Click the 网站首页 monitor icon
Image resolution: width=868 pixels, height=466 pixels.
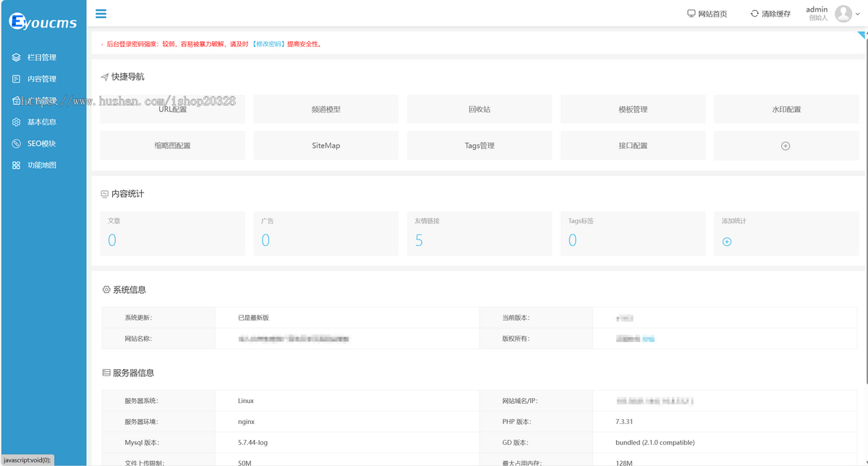click(692, 14)
